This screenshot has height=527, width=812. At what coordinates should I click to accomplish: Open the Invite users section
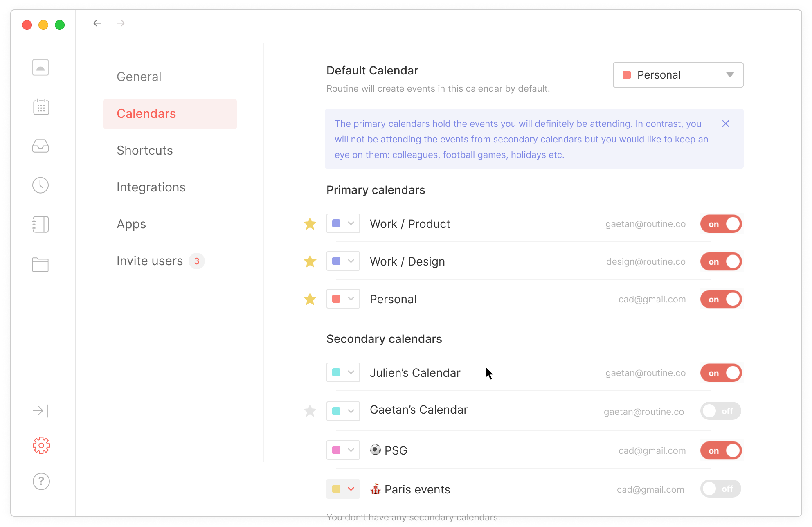150,261
